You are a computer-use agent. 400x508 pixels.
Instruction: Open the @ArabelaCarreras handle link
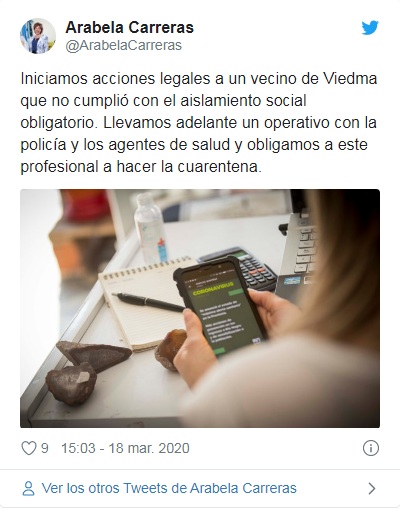[x=124, y=45]
